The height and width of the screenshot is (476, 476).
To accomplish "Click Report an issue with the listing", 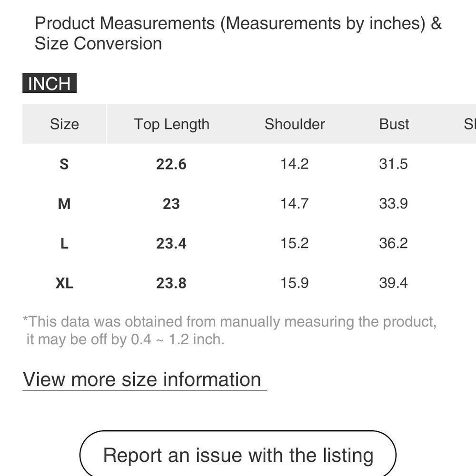I will [x=238, y=455].
